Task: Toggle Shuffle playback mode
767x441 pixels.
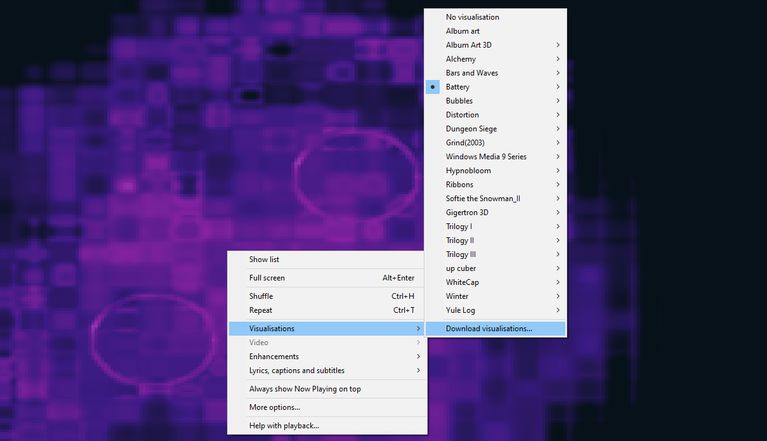Action: 261,296
